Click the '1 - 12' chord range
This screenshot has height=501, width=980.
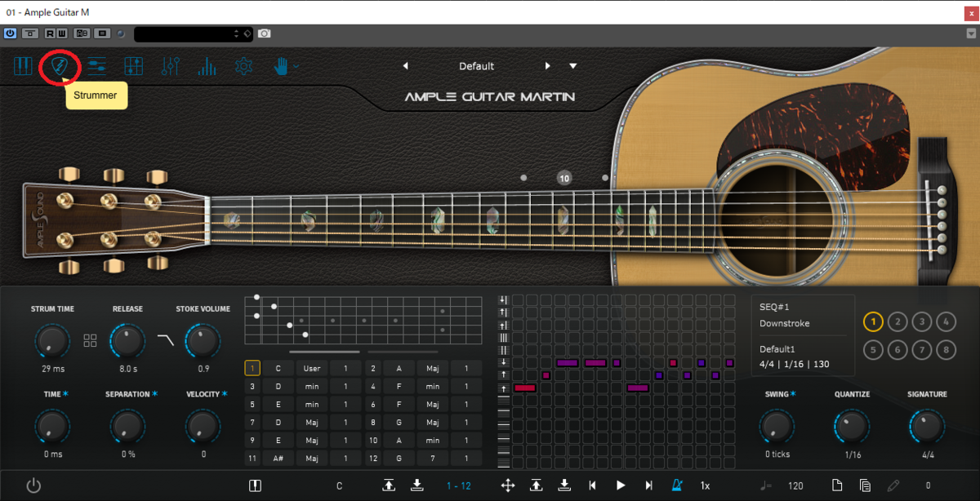tap(458, 485)
